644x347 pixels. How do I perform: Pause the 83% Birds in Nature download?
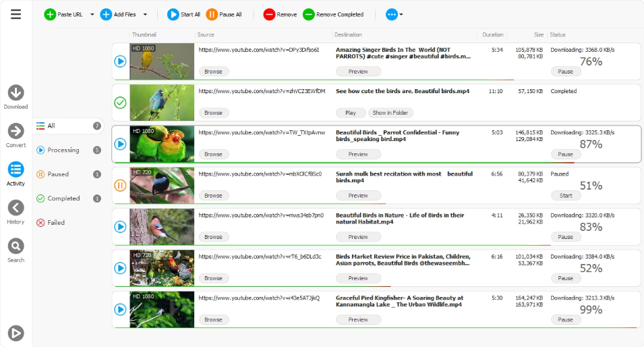[566, 237]
